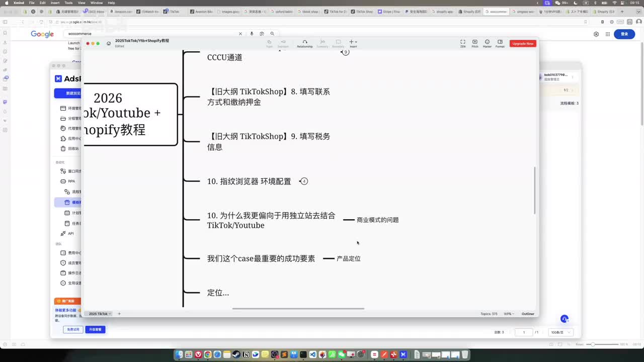644x362 pixels.
Task: Select subtopic 商业模式的问题
Action: click(378, 220)
